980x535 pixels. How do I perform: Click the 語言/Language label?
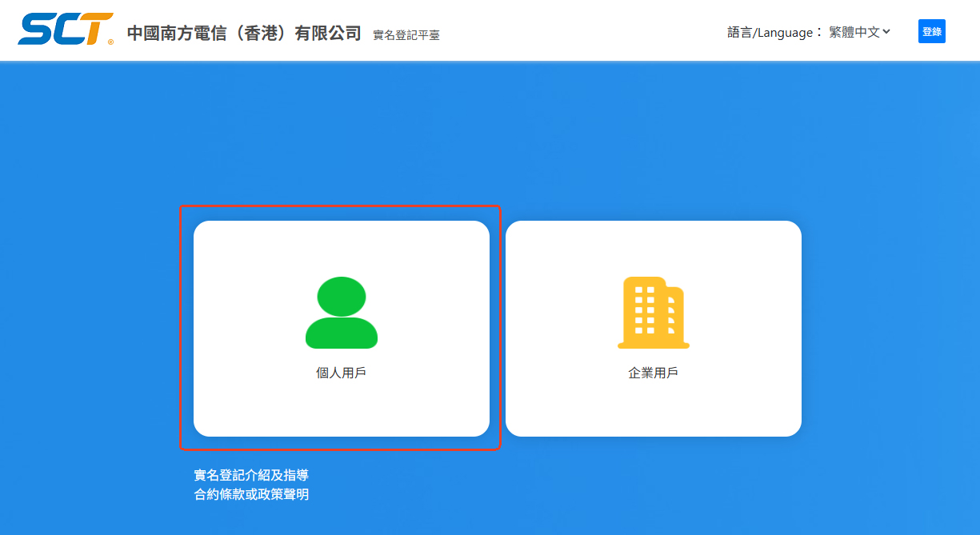774,33
